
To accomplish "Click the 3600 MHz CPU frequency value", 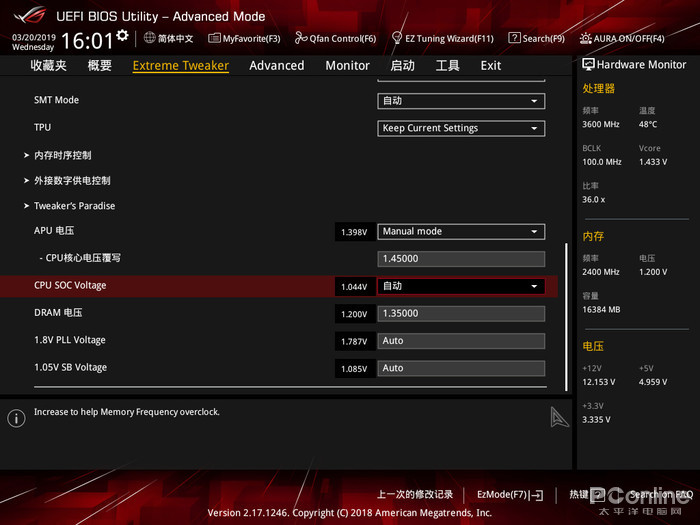I will pyautogui.click(x=600, y=124).
